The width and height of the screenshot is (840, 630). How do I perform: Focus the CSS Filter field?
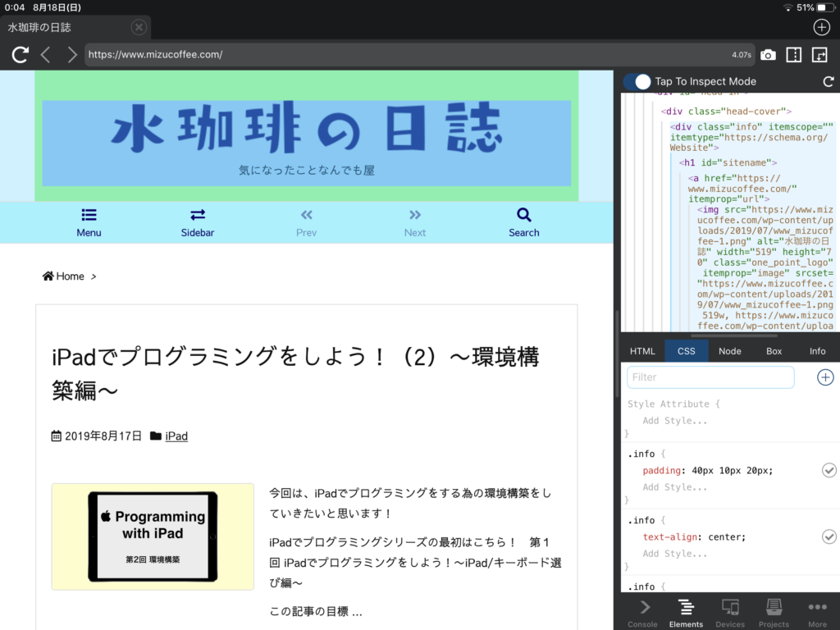click(x=710, y=377)
